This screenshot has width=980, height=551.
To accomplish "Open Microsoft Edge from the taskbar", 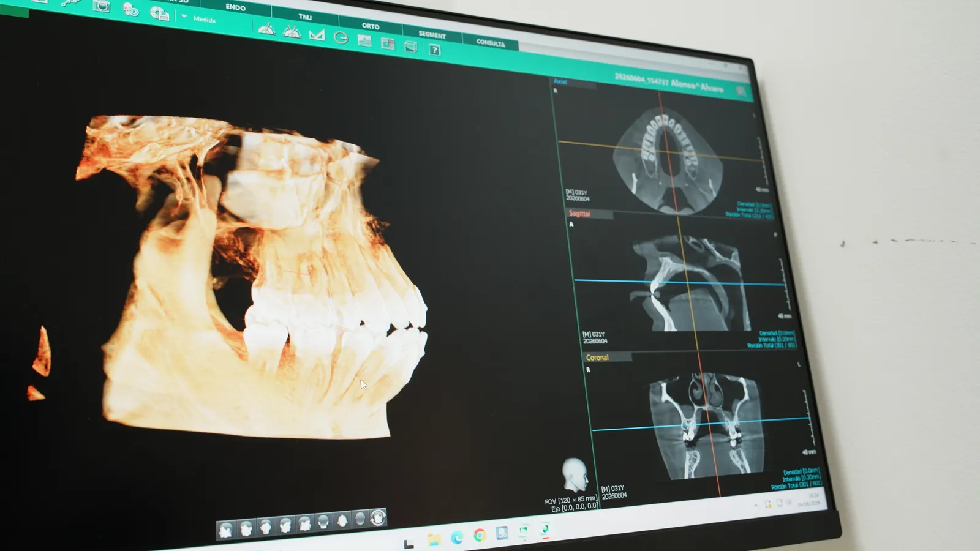I will click(457, 538).
